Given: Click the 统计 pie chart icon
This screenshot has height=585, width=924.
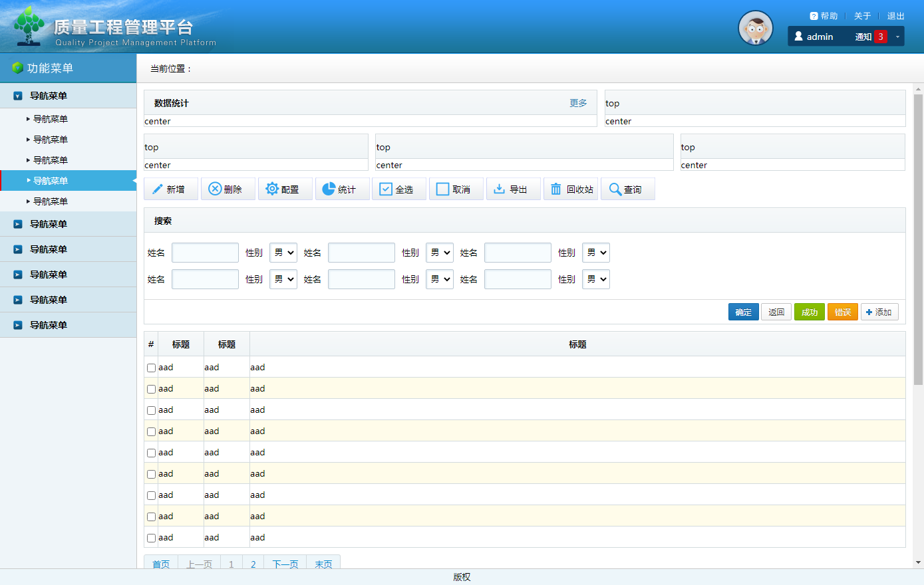Looking at the screenshot, I should [x=329, y=189].
